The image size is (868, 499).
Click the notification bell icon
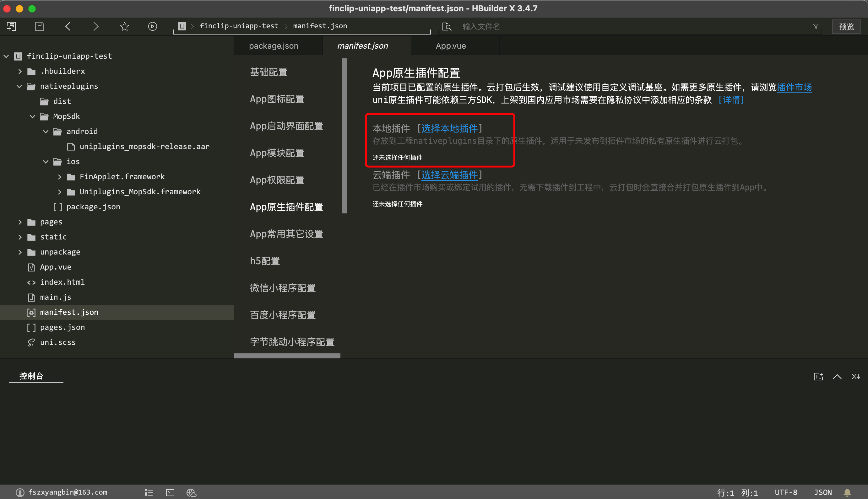(x=847, y=492)
